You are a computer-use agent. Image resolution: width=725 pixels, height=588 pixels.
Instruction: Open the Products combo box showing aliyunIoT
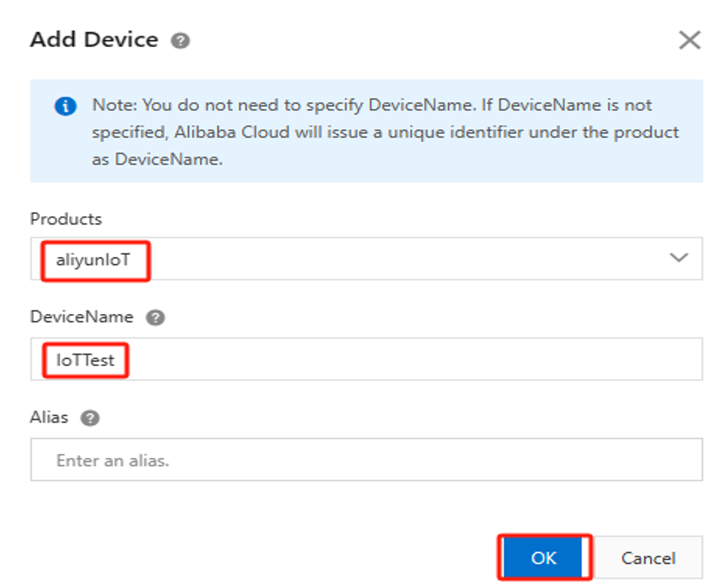(x=366, y=259)
